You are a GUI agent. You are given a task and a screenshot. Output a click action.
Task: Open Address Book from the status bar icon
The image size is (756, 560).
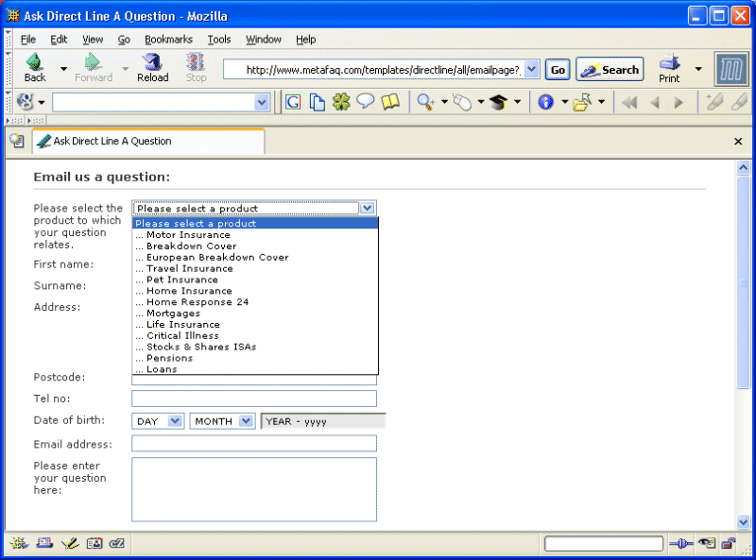tap(94, 544)
